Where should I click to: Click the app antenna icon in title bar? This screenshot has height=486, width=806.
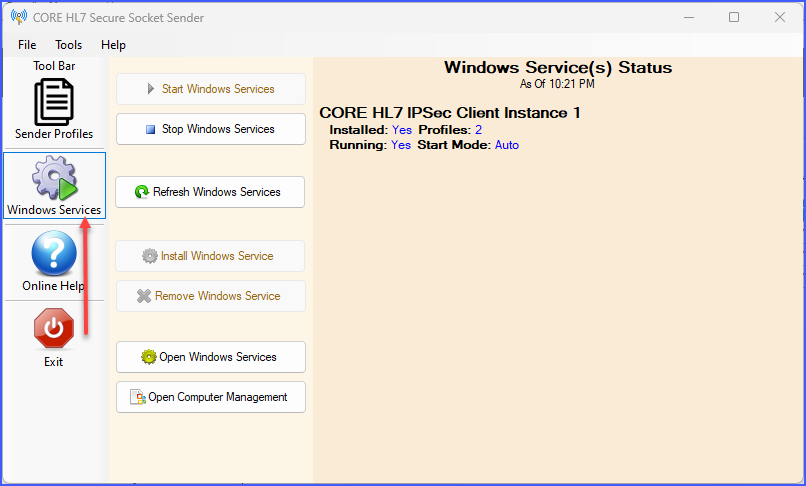[x=19, y=17]
